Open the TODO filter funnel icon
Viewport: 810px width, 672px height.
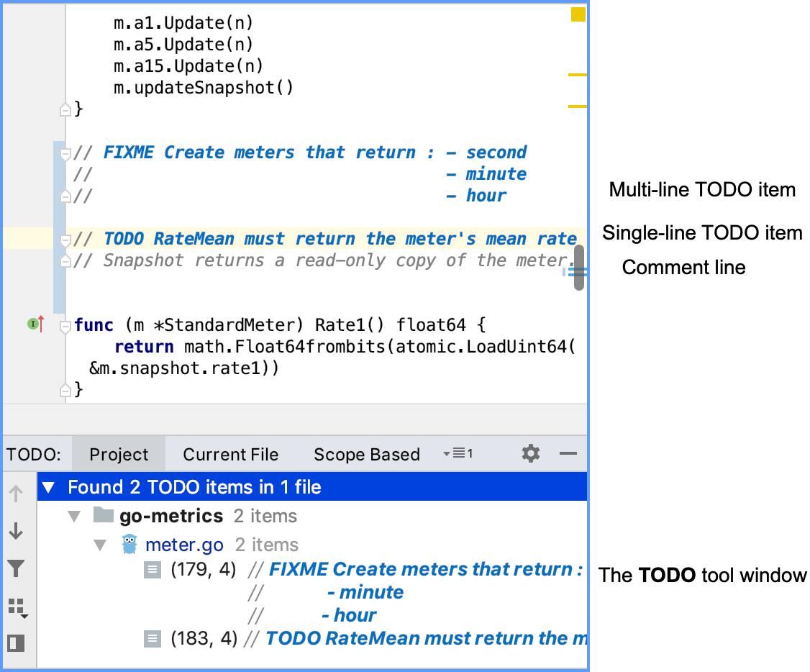click(x=16, y=568)
